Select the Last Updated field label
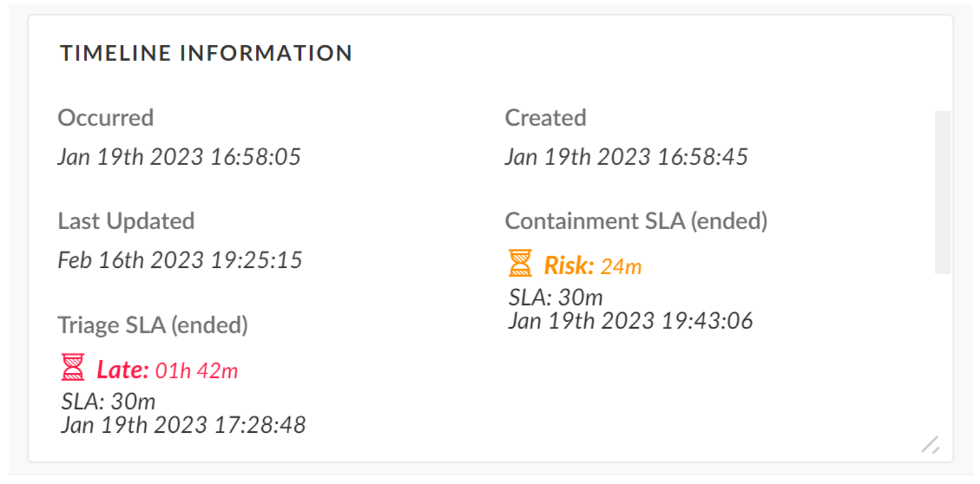 (126, 221)
